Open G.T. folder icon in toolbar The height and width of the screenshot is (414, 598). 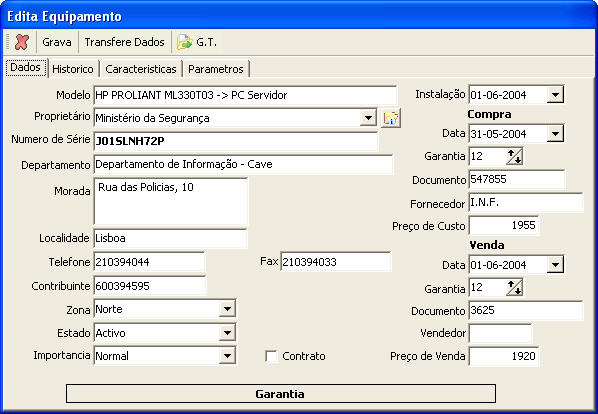click(x=185, y=42)
